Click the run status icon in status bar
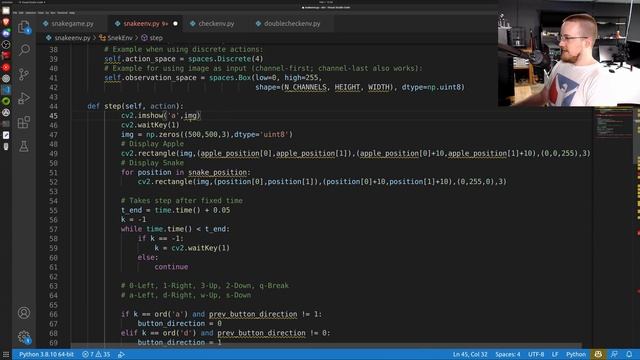The width and height of the screenshot is (640, 360). pos(121,354)
